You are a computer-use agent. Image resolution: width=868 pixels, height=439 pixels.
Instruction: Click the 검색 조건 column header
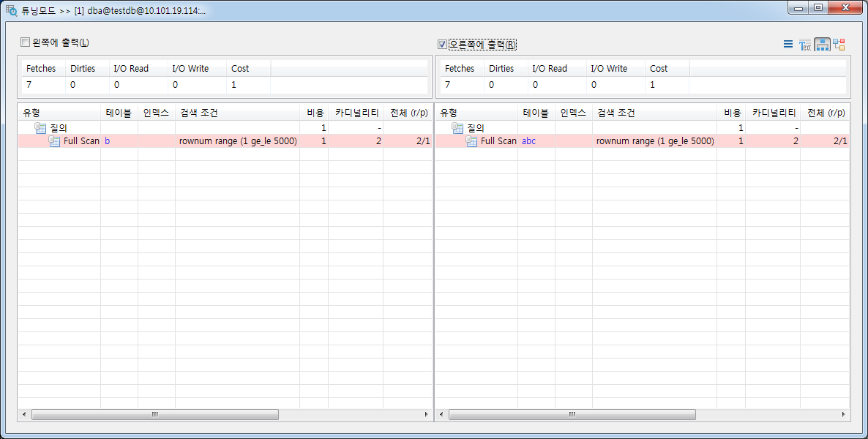click(x=198, y=113)
